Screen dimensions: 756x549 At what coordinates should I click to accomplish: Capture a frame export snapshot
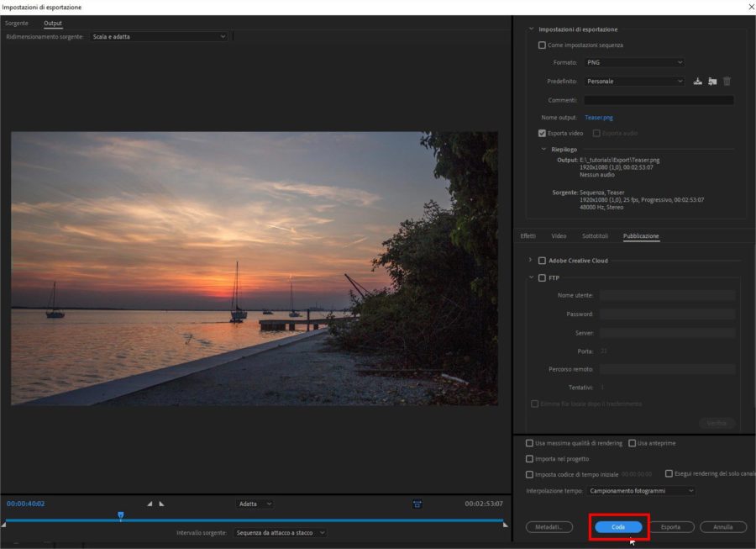pyautogui.click(x=418, y=502)
